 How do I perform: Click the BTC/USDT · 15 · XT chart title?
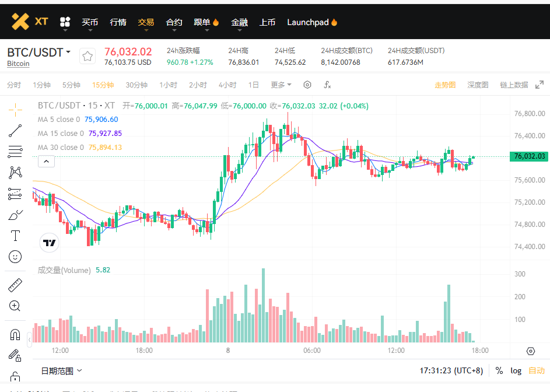tap(76, 106)
